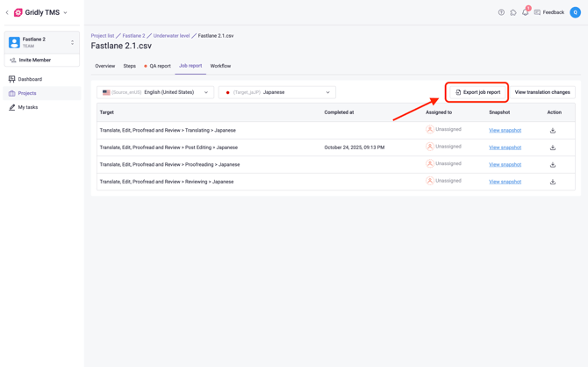Open the user avatar menu
The width and height of the screenshot is (588, 367).
[575, 12]
